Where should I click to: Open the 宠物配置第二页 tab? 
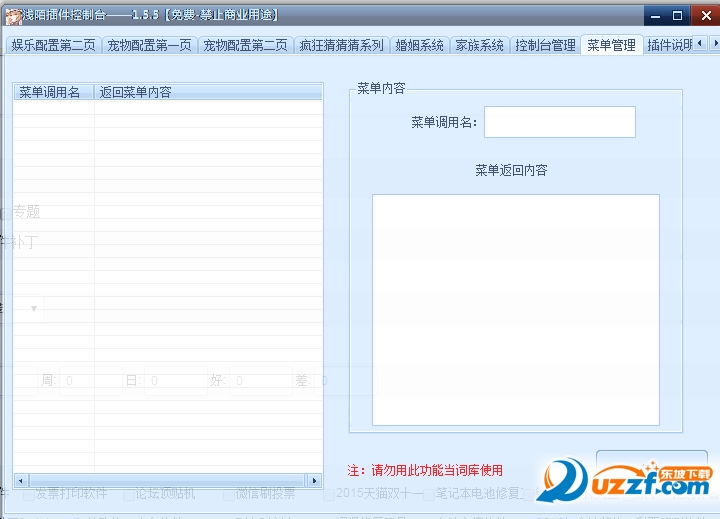pyautogui.click(x=245, y=45)
